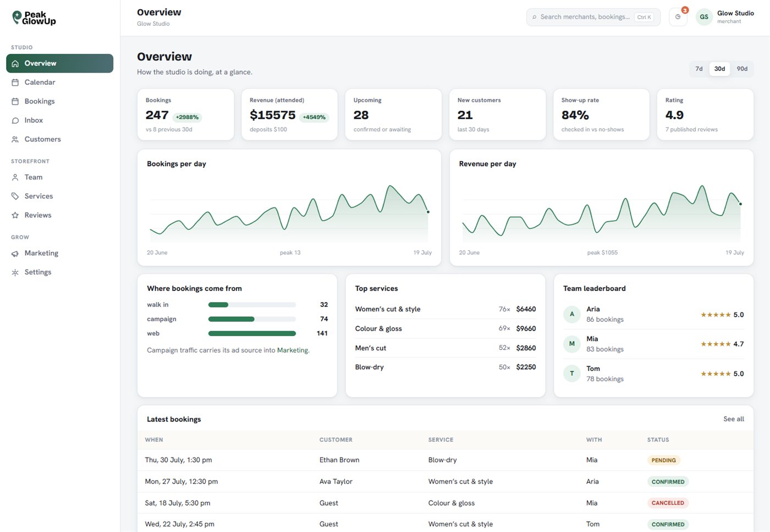Click the PENDING status for Ethan Brown
Screen dimensions: 770x532
[x=663, y=460]
